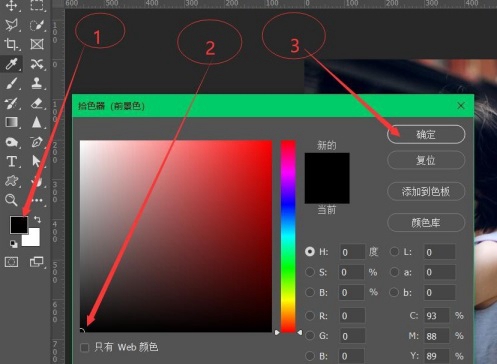Click the 确定 button
This screenshot has width=497, height=364.
pos(426,135)
